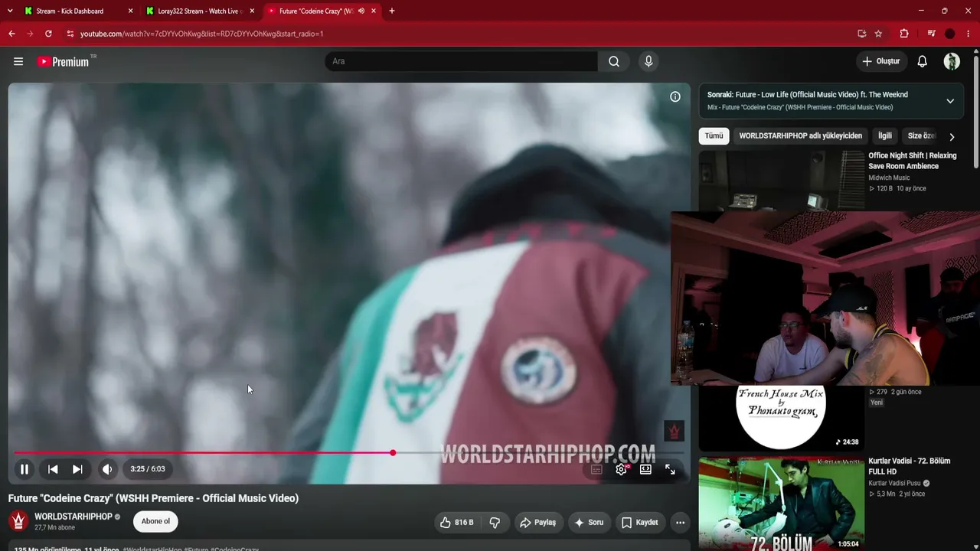The height and width of the screenshot is (551, 980).
Task: Skip to the previous video
Action: [53, 469]
